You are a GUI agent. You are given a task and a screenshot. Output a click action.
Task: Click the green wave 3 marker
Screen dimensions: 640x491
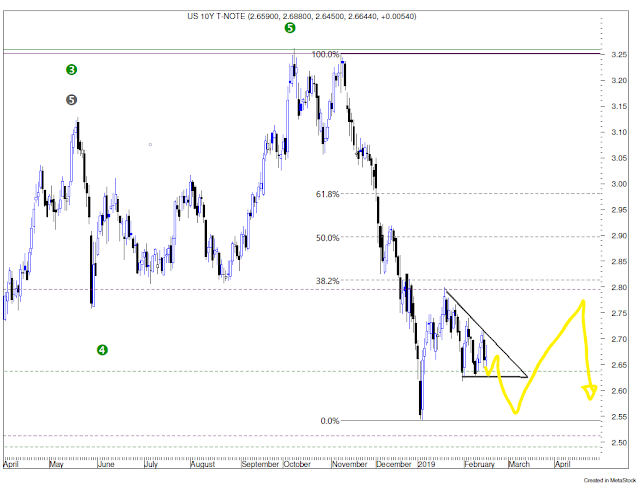click(x=71, y=70)
